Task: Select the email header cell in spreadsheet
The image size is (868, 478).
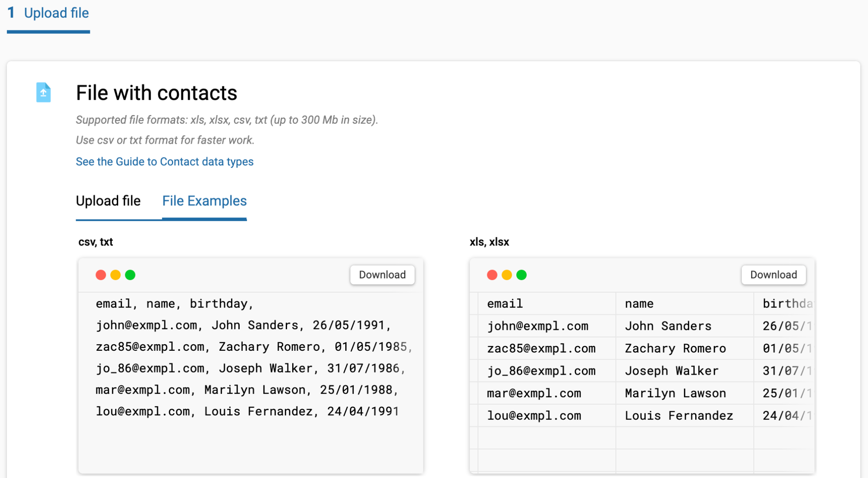Action: 546,303
